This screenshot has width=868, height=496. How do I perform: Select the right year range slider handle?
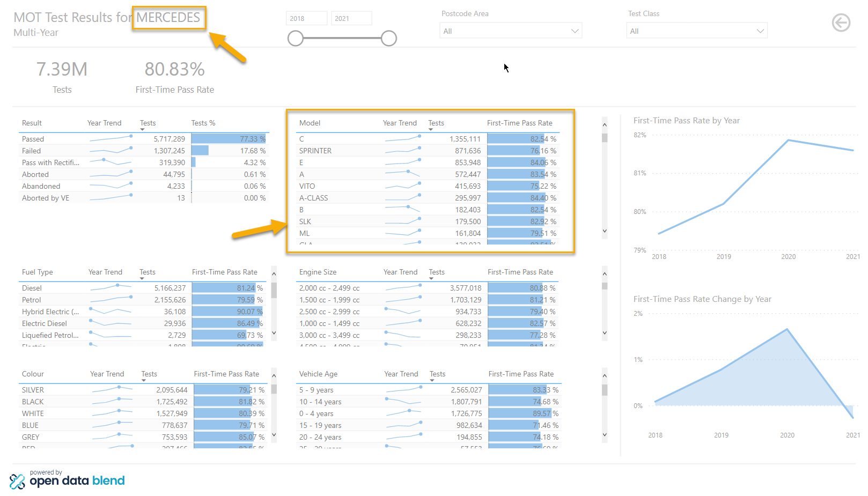(x=389, y=38)
